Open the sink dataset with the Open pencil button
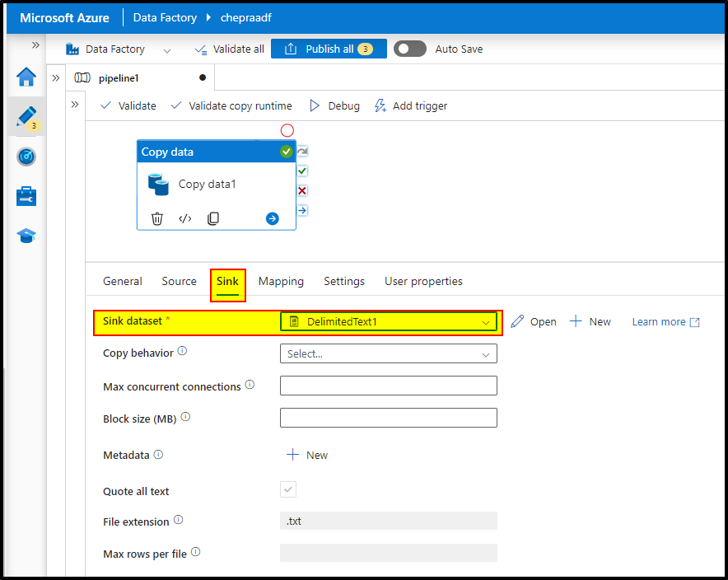 point(534,321)
